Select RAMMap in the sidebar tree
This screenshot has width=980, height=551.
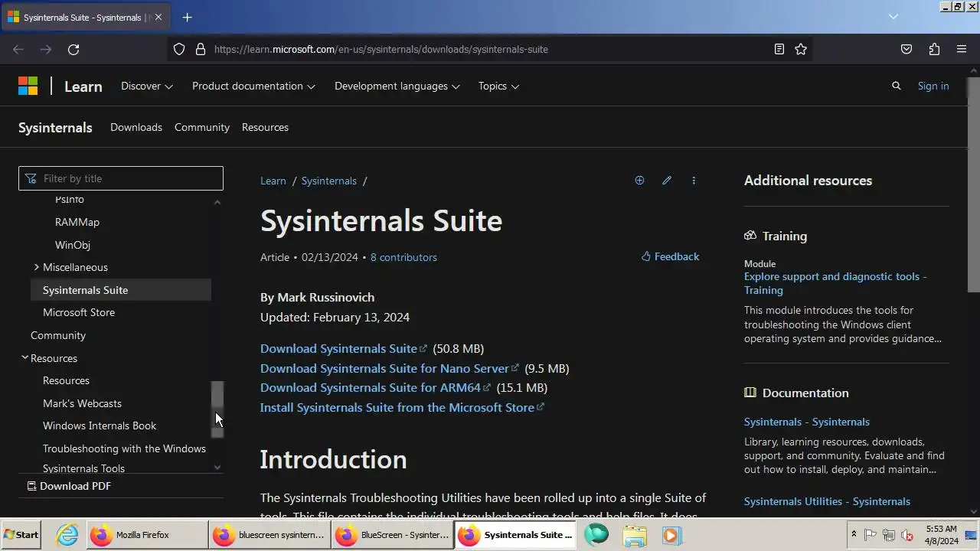(x=77, y=222)
